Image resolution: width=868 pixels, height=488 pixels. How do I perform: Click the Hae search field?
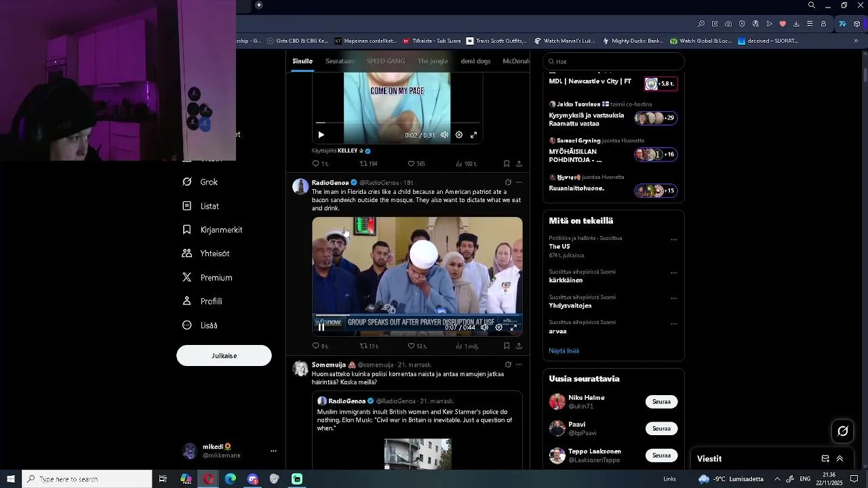click(614, 62)
